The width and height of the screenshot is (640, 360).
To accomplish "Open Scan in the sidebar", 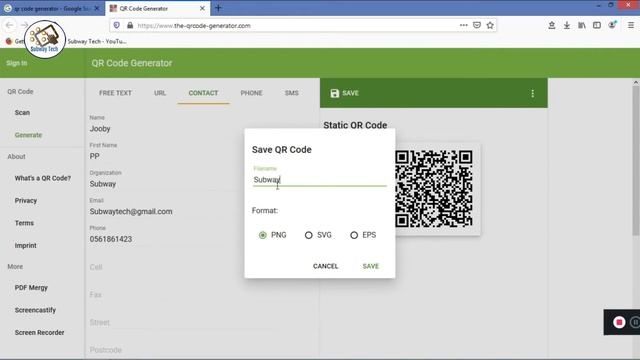I will [x=22, y=113].
